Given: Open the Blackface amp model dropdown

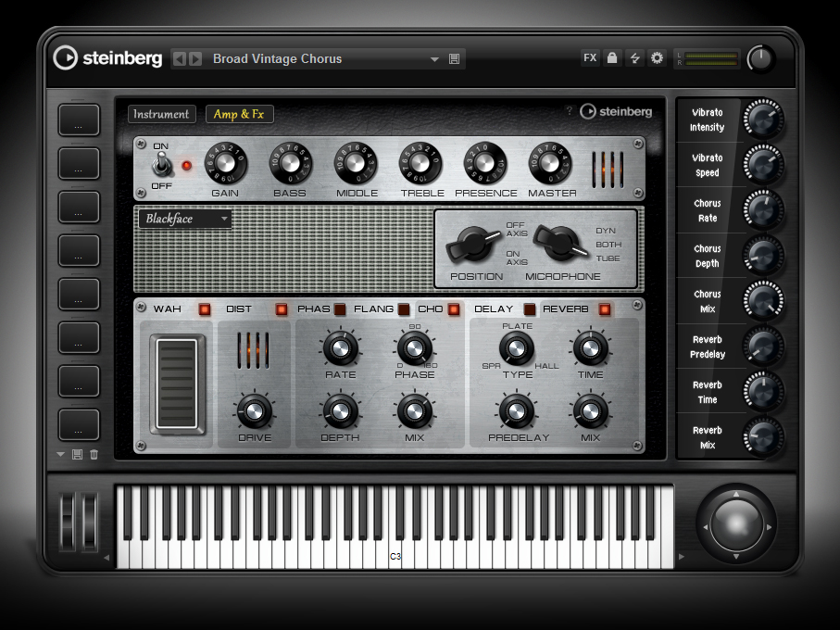Looking at the screenshot, I should point(185,219).
